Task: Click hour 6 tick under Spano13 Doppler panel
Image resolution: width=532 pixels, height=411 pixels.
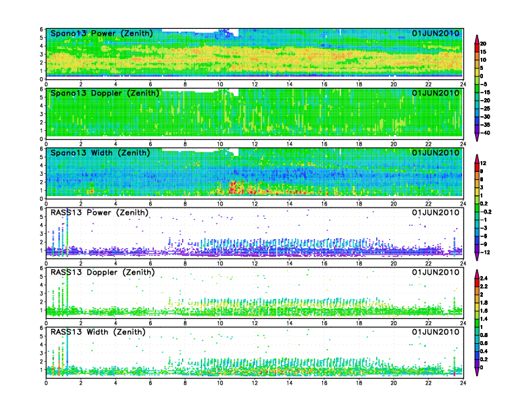Action: [x=150, y=144]
